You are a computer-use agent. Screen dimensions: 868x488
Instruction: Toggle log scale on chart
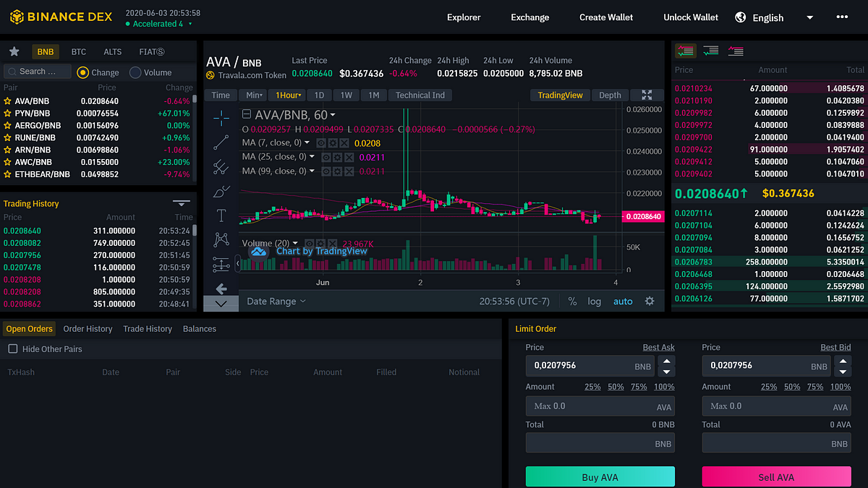pos(594,301)
